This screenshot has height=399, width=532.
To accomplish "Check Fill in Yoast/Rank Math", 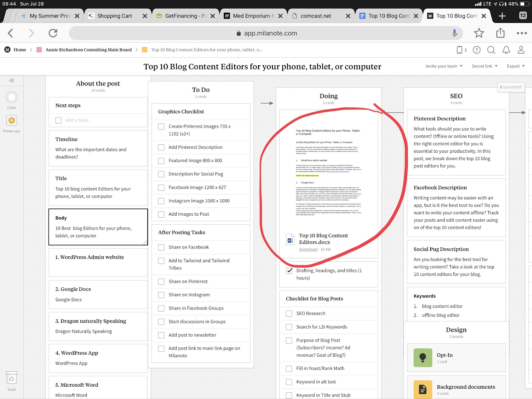I will coord(289,369).
